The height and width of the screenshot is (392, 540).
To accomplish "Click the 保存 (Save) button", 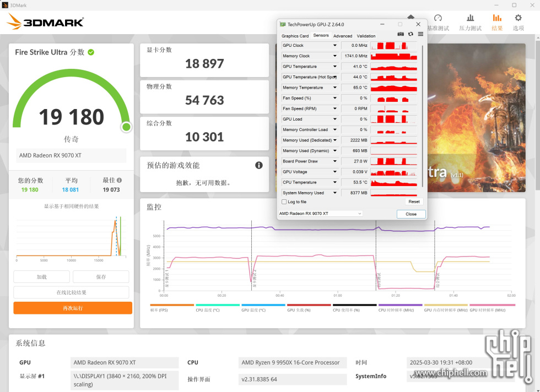I will (101, 277).
